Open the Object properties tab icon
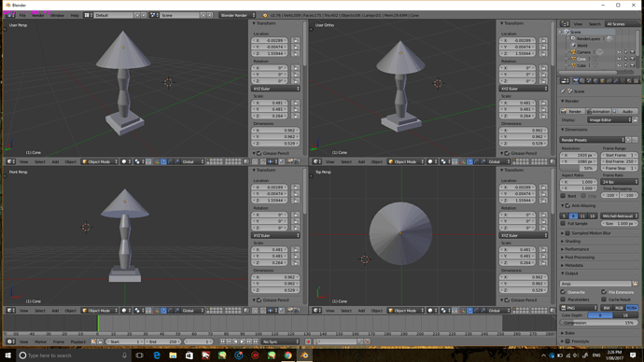This screenshot has height=362, width=644. 603,81
